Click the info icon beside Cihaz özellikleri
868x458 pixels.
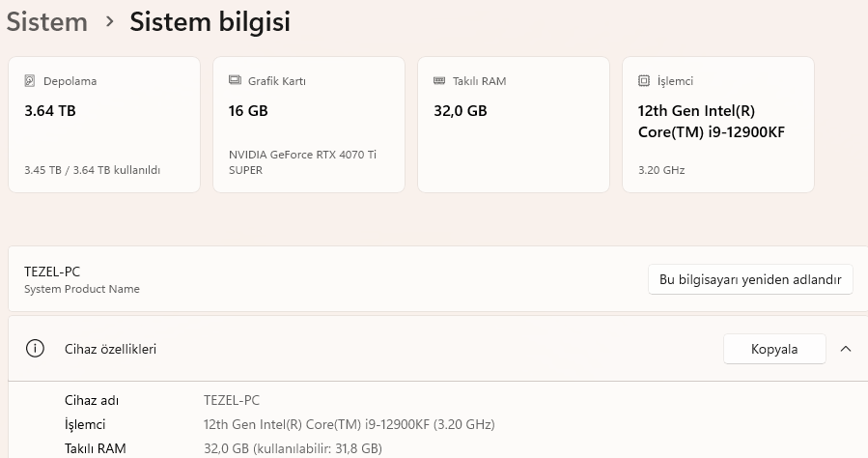coord(35,349)
